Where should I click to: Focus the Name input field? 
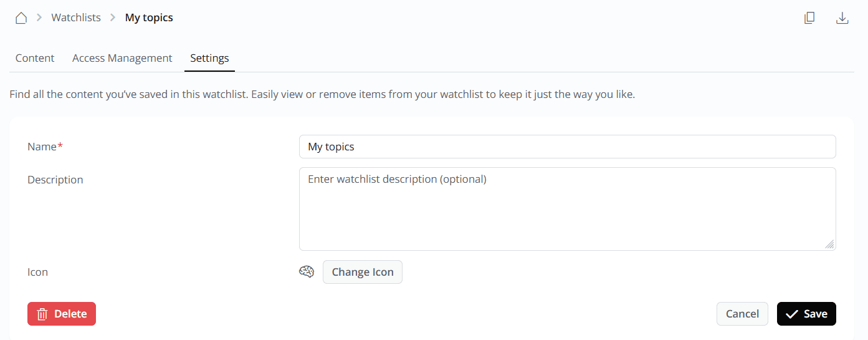pyautogui.click(x=567, y=147)
